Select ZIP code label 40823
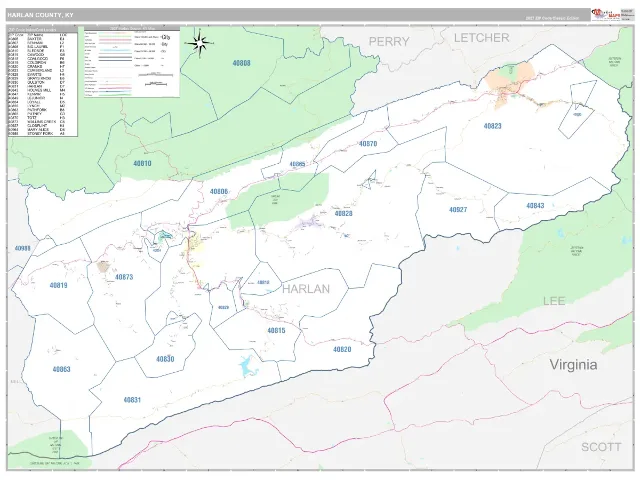 [492, 126]
